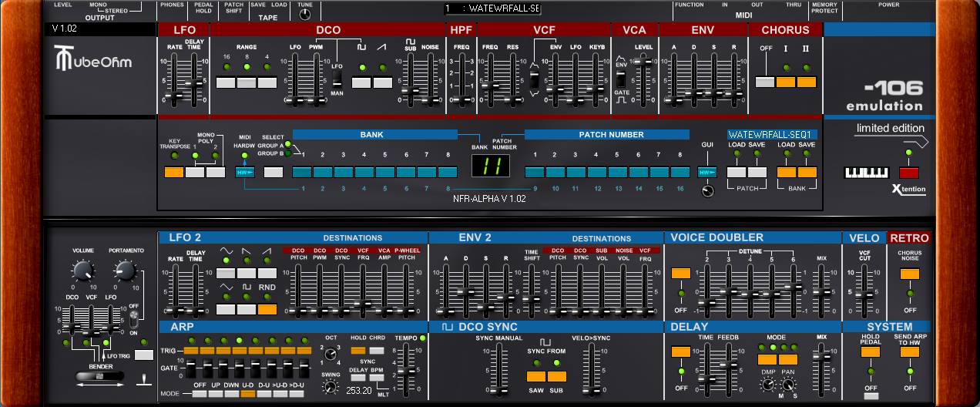Click PATCH LOAD button
980x407 pixels.
tap(737, 172)
